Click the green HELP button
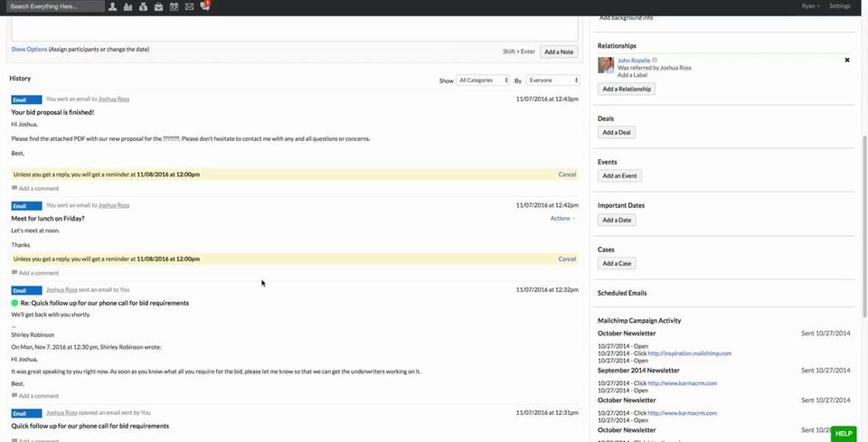This screenshot has height=442, width=868. tap(844, 434)
